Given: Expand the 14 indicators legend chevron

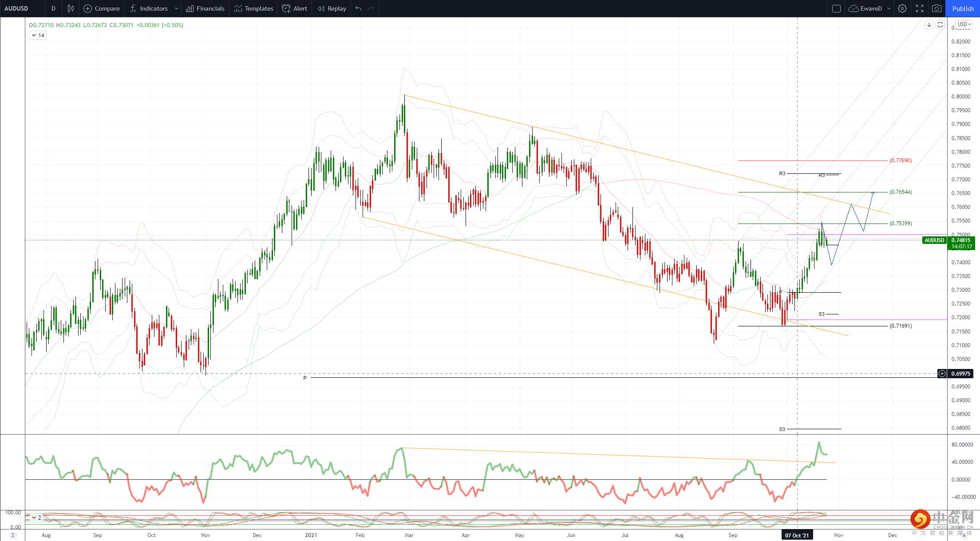Looking at the screenshot, I should click(x=34, y=35).
